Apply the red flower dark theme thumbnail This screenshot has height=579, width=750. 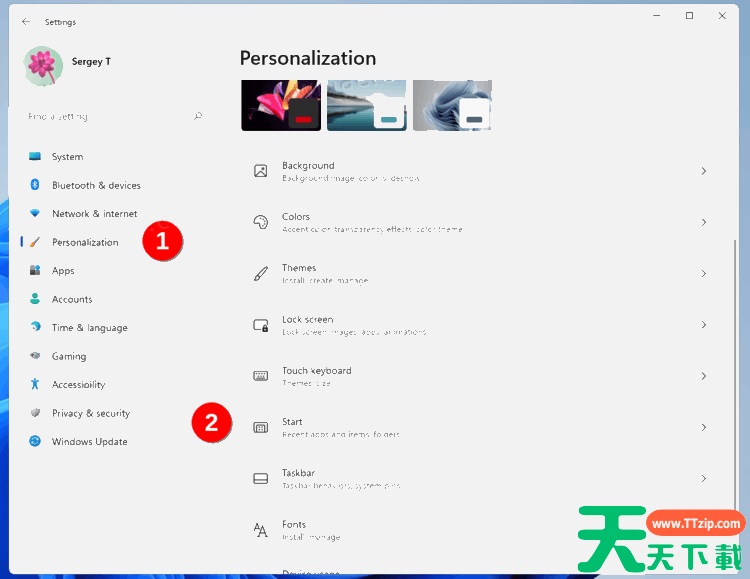[x=281, y=105]
